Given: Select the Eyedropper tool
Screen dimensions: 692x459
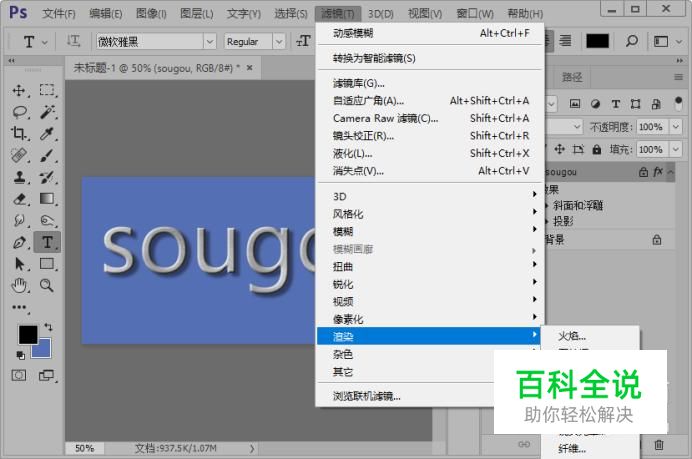Looking at the screenshot, I should pyautogui.click(x=47, y=133).
